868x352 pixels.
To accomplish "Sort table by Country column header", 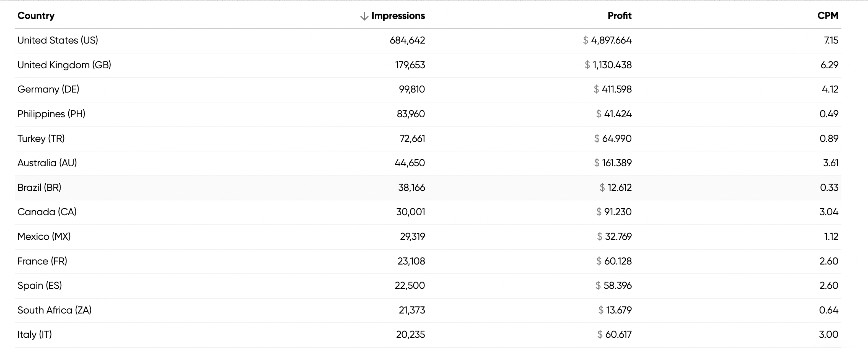I will [x=36, y=16].
